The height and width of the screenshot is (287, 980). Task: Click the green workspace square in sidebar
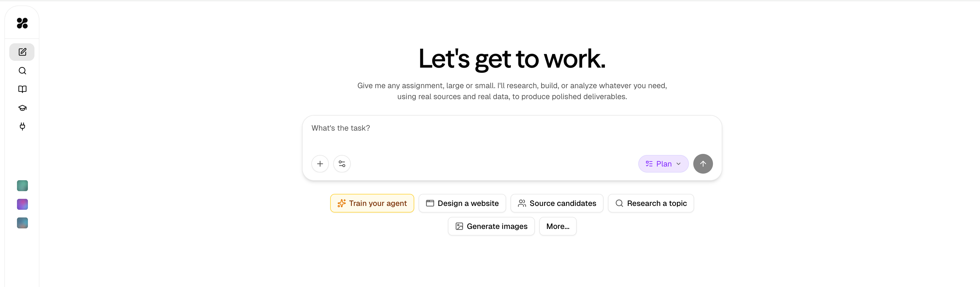pos(22,186)
